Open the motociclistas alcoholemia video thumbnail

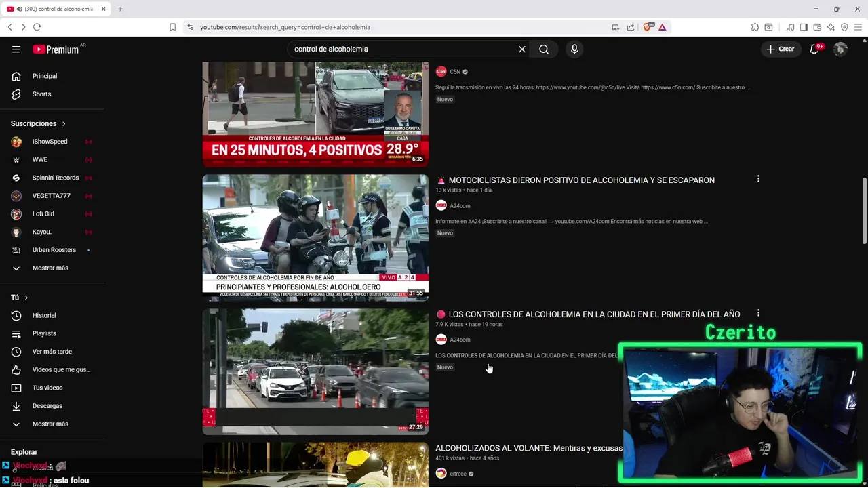pos(315,238)
